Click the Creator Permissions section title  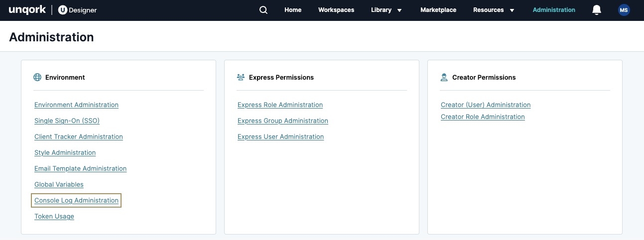coord(484,77)
